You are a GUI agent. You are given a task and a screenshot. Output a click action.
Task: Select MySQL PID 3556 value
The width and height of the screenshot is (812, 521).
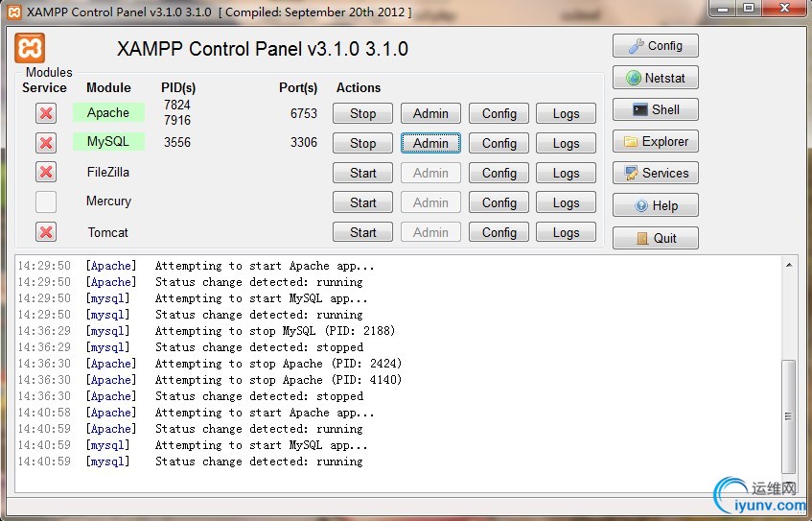coord(177,142)
